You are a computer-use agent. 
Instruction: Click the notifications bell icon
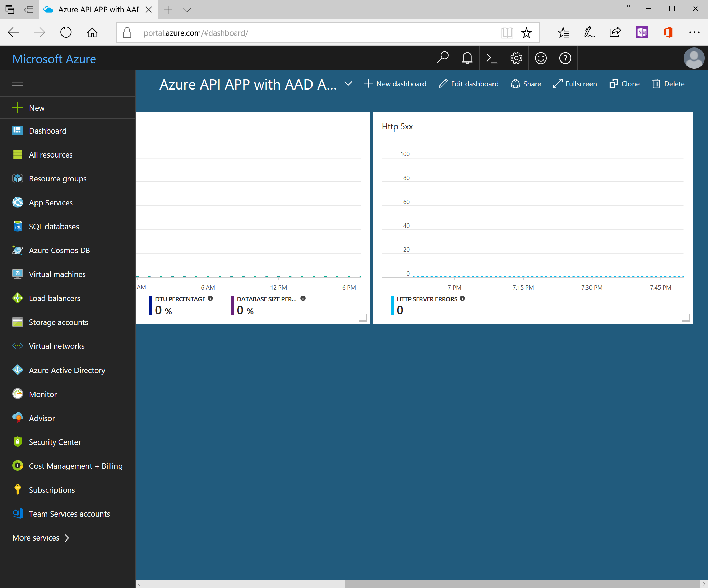(x=467, y=58)
